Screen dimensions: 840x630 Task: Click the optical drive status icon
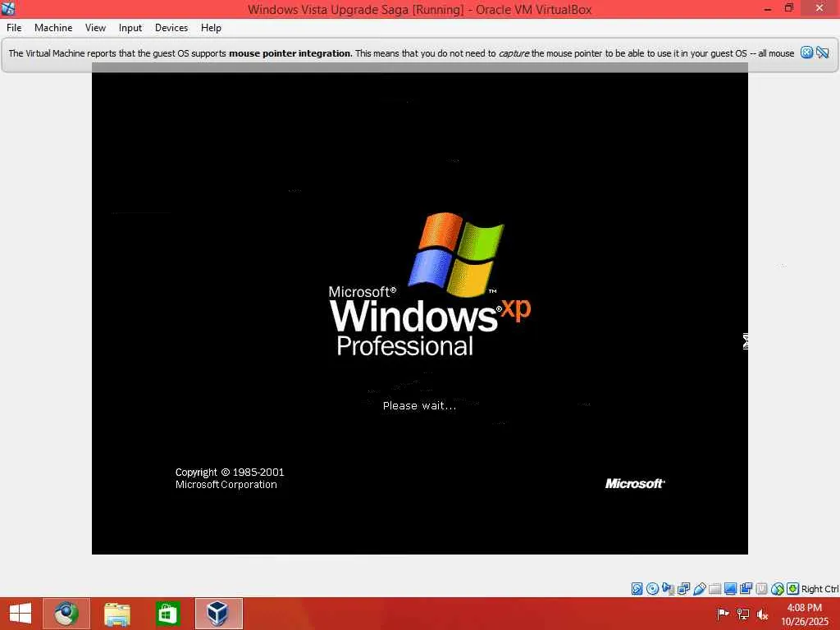point(652,589)
